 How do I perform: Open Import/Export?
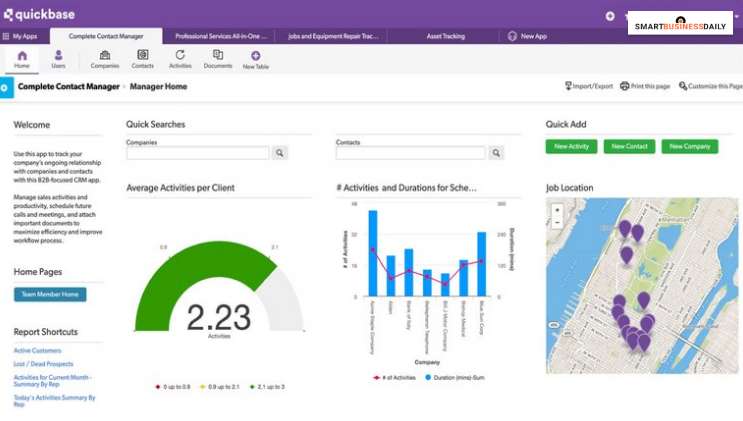[589, 86]
